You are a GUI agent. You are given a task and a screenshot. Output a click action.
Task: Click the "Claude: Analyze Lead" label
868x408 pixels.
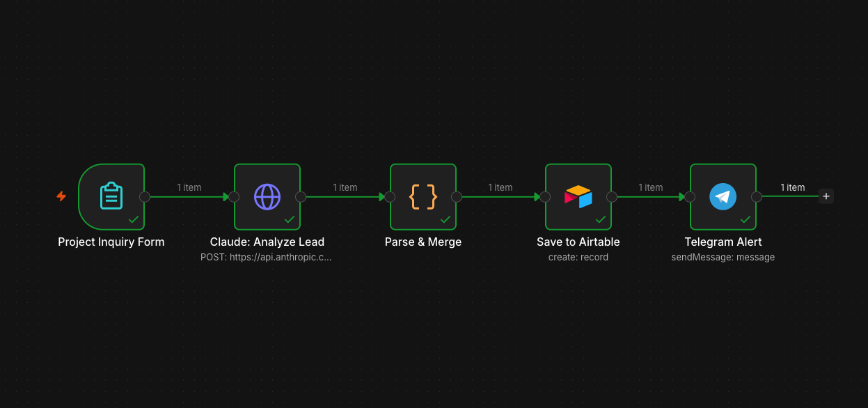coord(267,242)
